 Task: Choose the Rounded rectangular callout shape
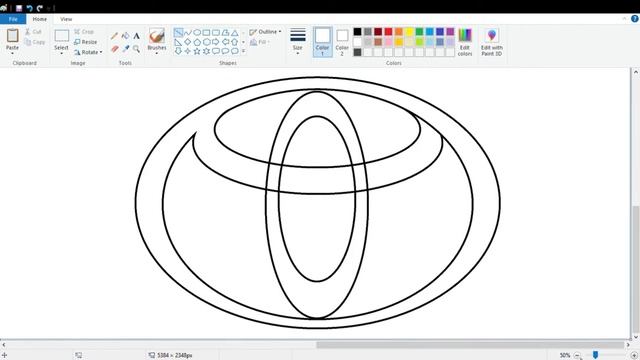[216, 51]
